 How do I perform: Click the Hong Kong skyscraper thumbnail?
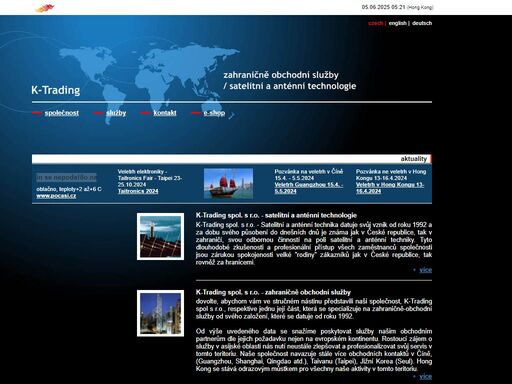pyautogui.click(x=160, y=313)
